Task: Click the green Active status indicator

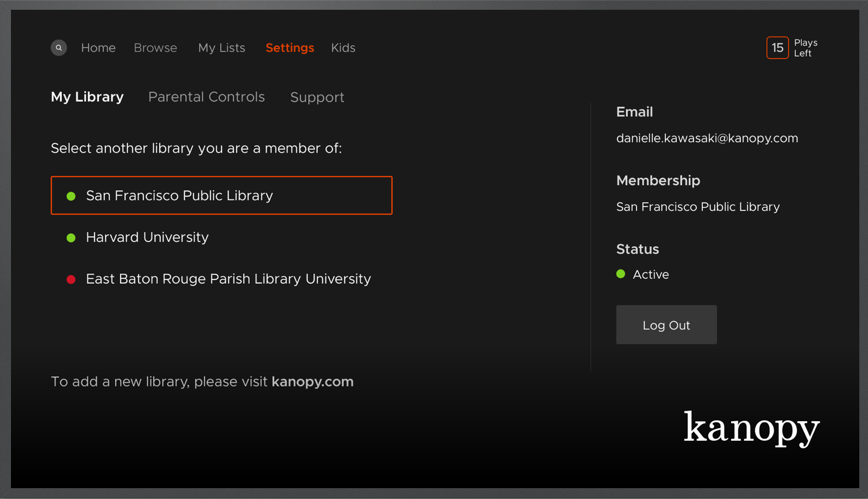Action: coord(621,274)
